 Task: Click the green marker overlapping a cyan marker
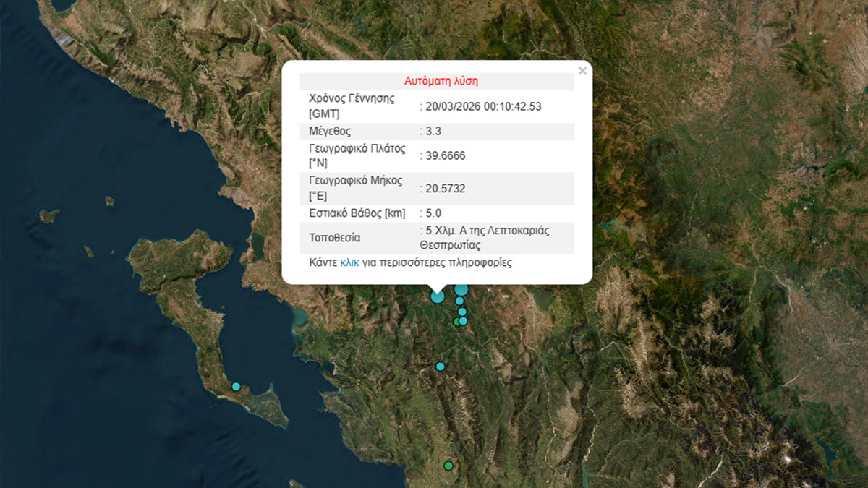[x=456, y=322]
